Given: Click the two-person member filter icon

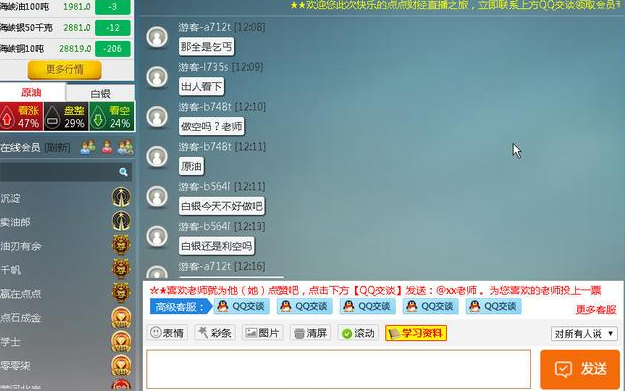Looking at the screenshot, I should click(x=88, y=147).
